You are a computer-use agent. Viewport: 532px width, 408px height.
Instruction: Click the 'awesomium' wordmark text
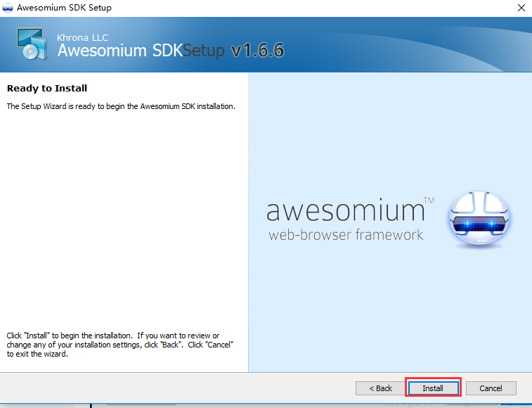point(345,210)
